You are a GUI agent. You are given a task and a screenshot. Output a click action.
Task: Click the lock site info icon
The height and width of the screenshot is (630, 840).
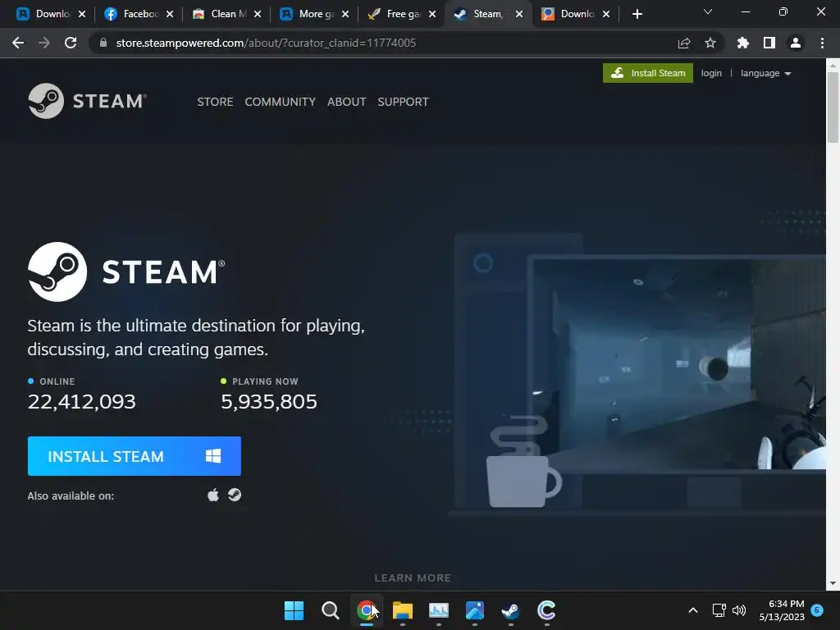103,43
